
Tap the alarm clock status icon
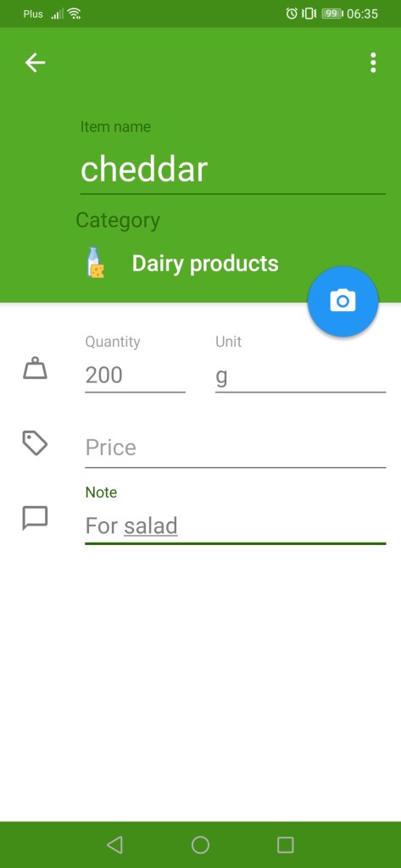pyautogui.click(x=292, y=14)
